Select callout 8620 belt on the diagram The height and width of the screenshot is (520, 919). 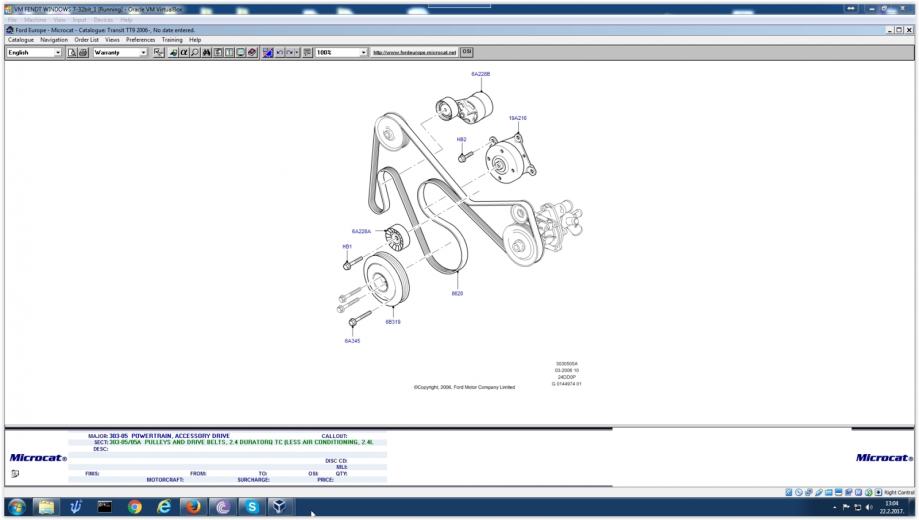click(x=457, y=294)
